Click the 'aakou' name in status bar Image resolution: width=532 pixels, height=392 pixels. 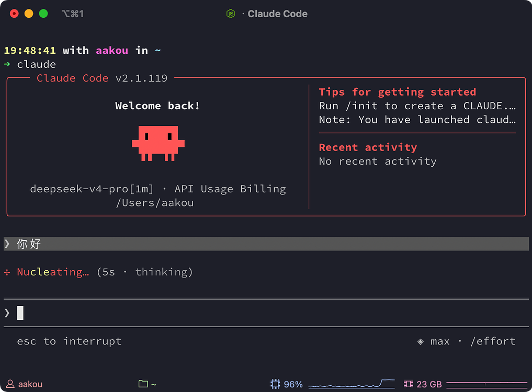click(30, 384)
